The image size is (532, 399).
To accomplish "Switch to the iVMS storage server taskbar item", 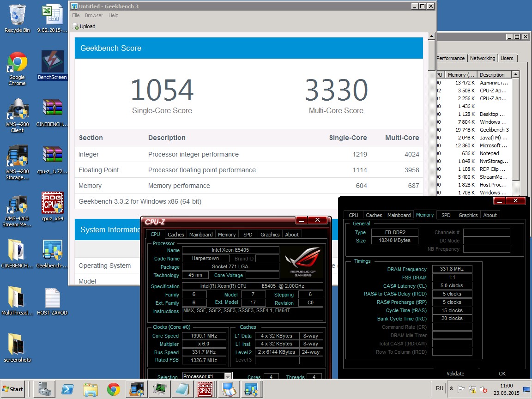I will click(136, 389).
